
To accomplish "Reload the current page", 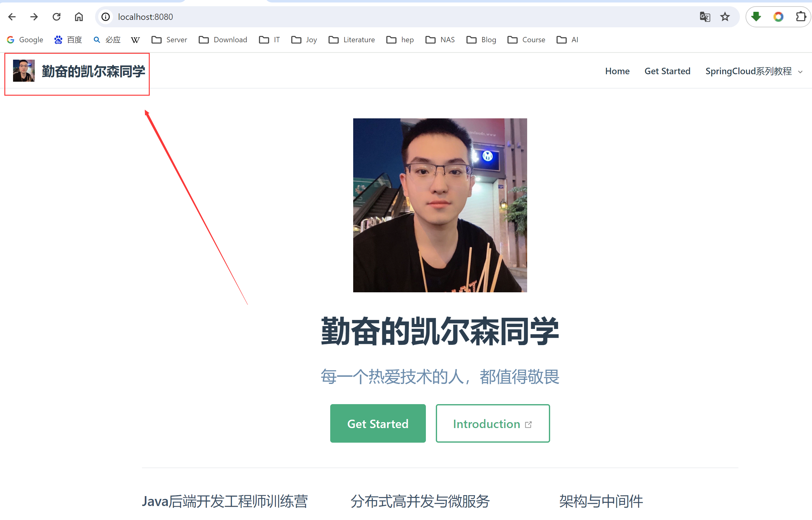I will coord(57,16).
